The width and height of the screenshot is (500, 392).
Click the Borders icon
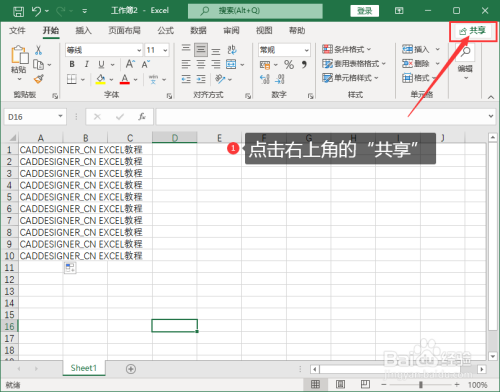72,79
